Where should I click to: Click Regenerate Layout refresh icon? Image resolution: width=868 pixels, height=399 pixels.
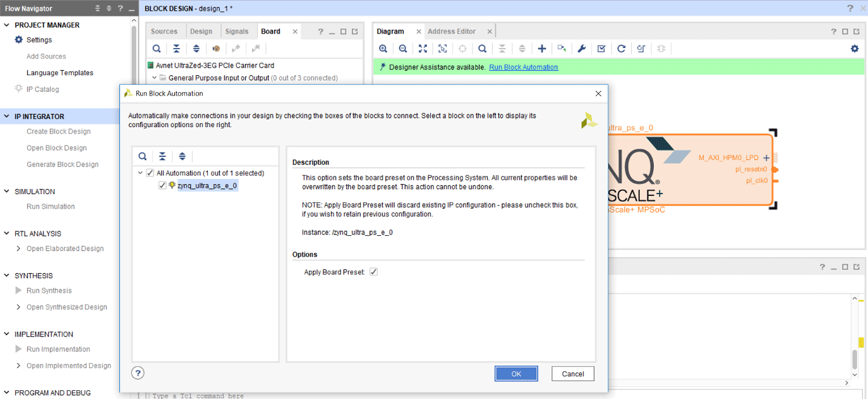coord(621,49)
